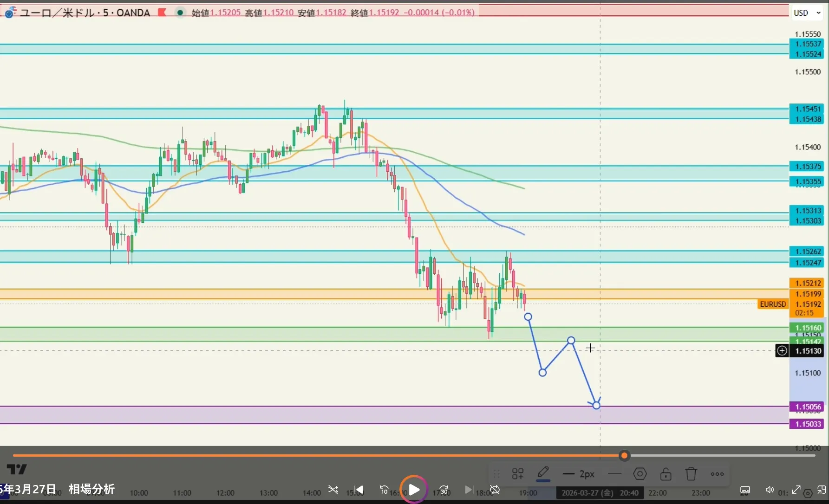829x504 pixels.
Task: Click the speaker volume icon
Action: tap(770, 490)
